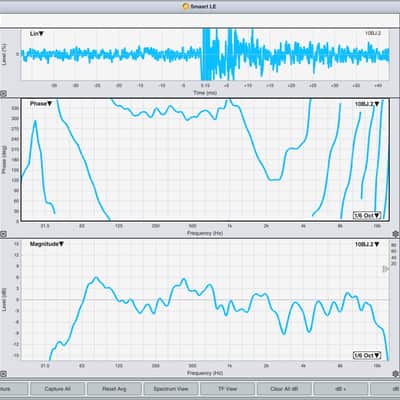Open the gear settings icon beside the phase plot
This screenshot has width=400, height=400.
[396, 234]
